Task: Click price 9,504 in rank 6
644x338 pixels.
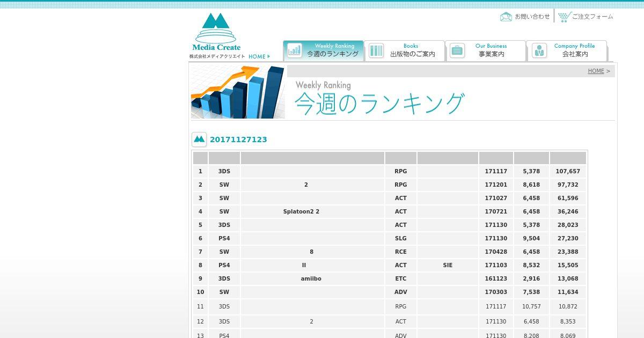Action: point(531,238)
